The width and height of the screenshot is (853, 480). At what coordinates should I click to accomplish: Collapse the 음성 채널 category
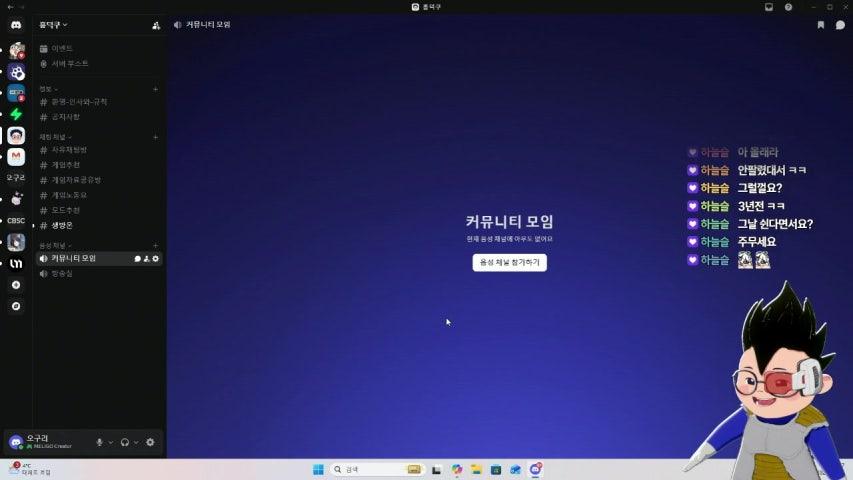point(55,246)
